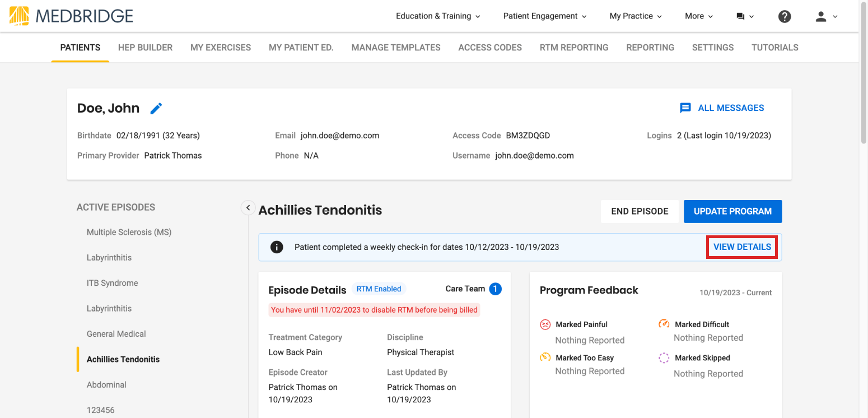
Task: Click the Update Program button
Action: 732,211
